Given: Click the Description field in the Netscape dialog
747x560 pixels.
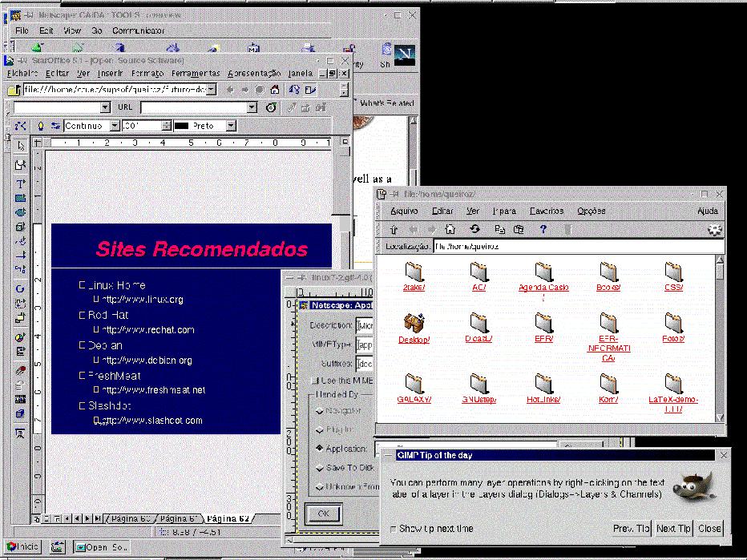Looking at the screenshot, I should (x=365, y=326).
